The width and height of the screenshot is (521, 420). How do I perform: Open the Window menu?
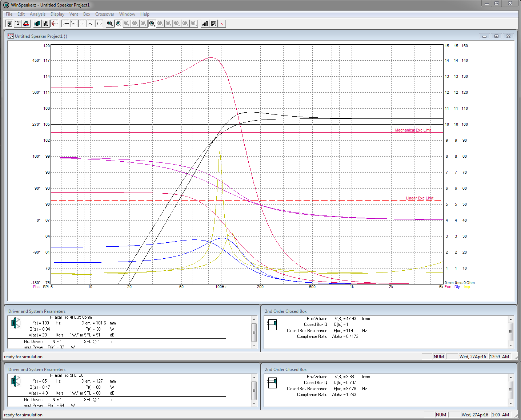click(127, 14)
